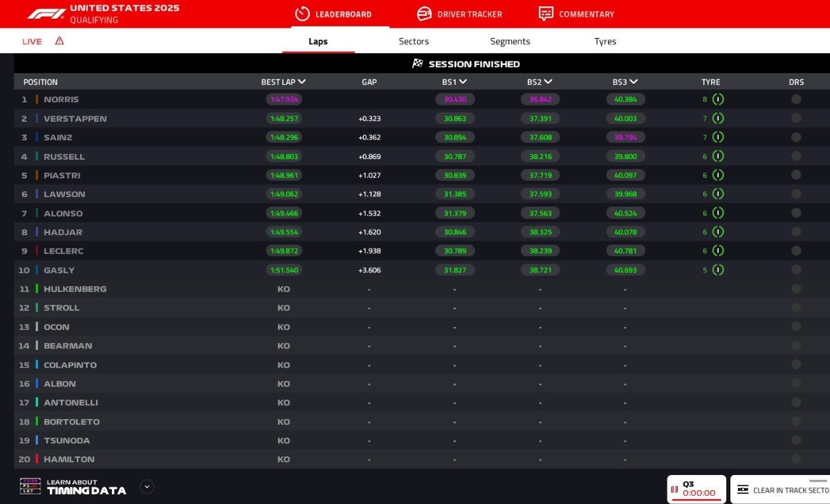Switch to the Sectors tab
The image size is (830, 504).
(x=414, y=41)
